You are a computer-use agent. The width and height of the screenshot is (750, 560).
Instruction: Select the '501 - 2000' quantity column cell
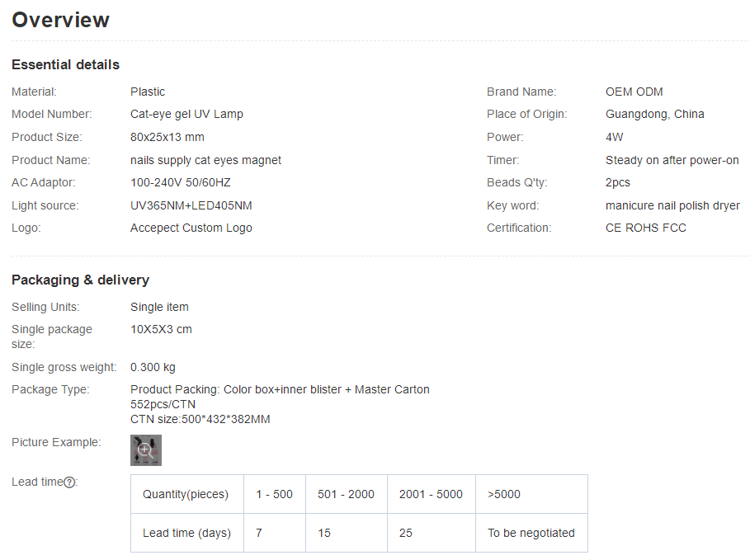pos(346,494)
